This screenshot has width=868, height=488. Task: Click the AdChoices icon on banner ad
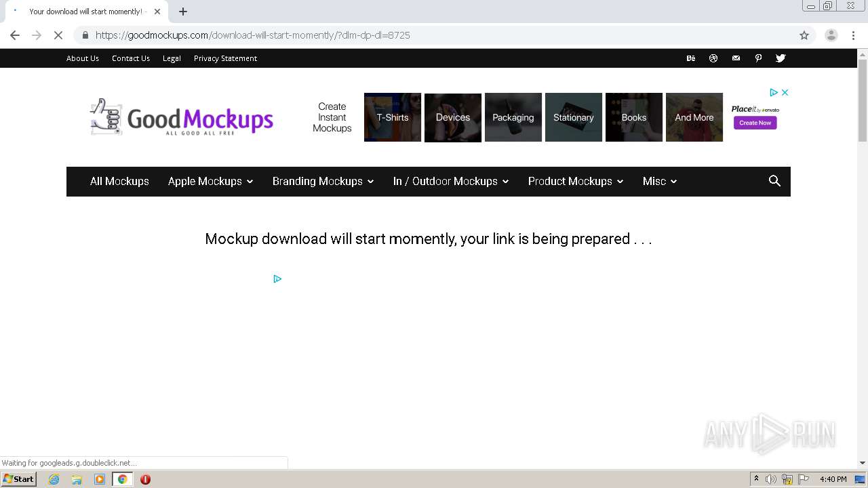pos(773,92)
